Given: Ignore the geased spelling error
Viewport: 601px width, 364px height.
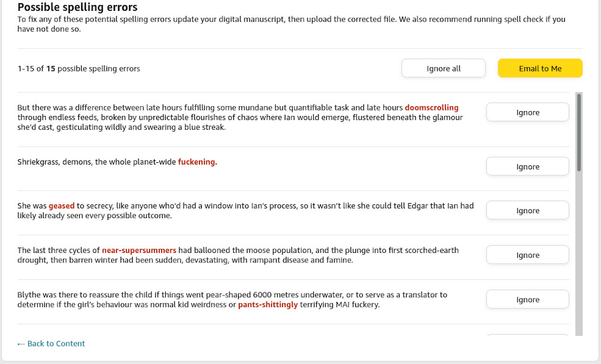Looking at the screenshot, I should point(528,210).
